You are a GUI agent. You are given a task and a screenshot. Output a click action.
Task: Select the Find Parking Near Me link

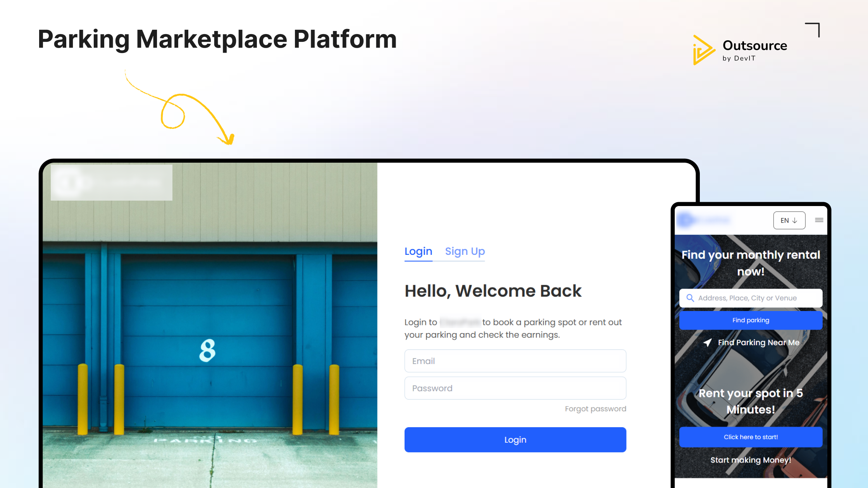(x=758, y=342)
